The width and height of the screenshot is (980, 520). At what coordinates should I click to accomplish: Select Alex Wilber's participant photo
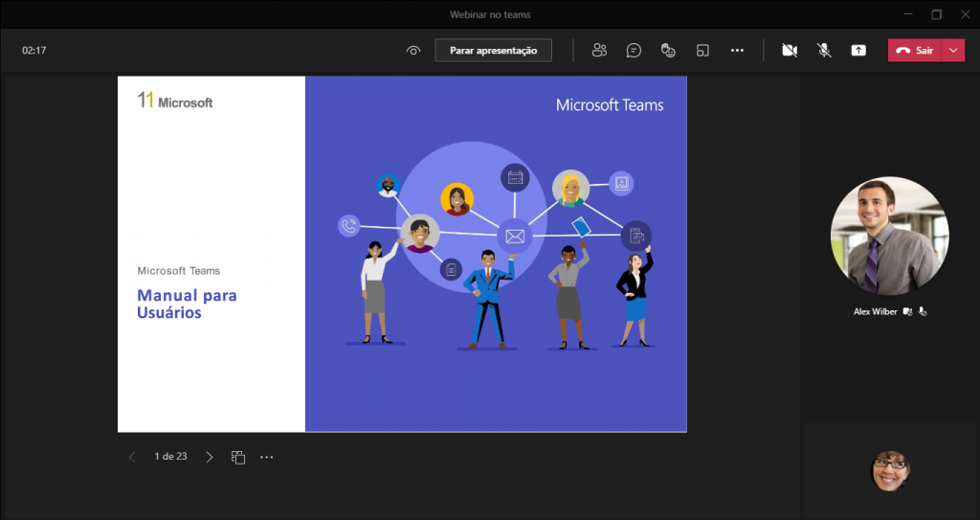tap(889, 236)
